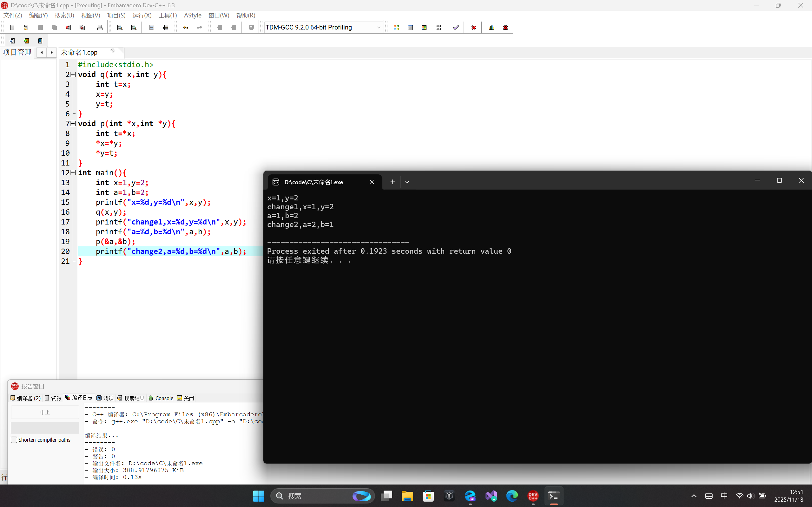Click the Dev-C++ icon in the taskbar
Screen dimensions: 812x507
click(533, 496)
